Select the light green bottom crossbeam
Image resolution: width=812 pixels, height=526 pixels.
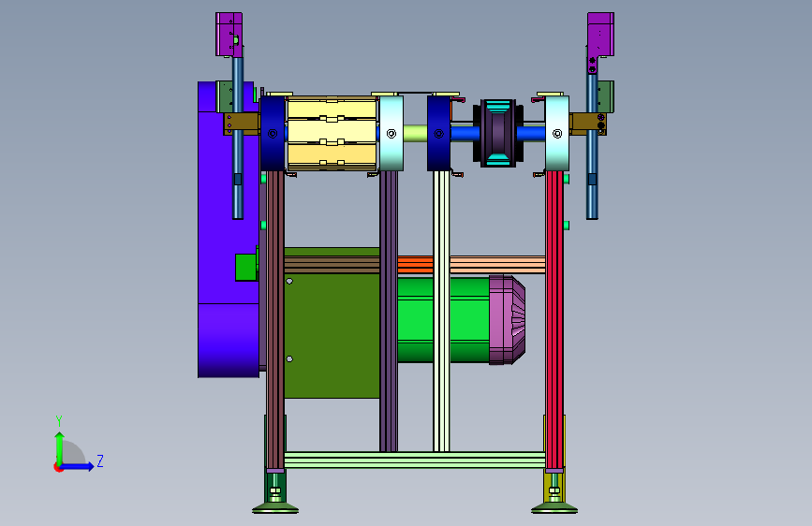(414, 460)
